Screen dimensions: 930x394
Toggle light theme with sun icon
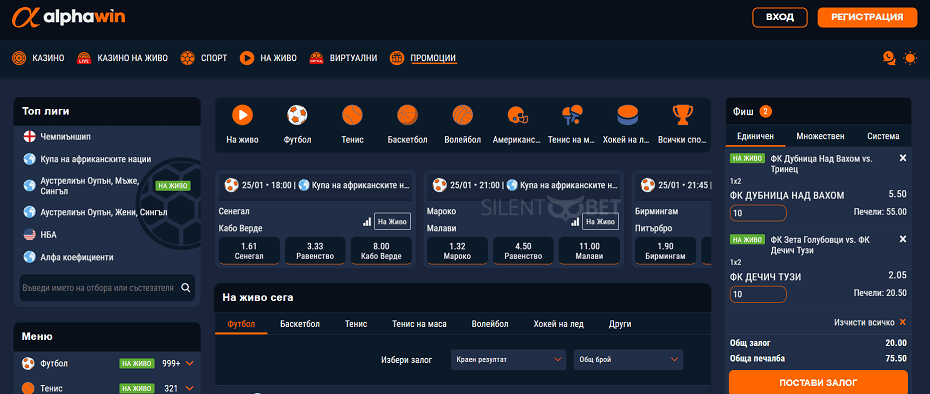[x=910, y=58]
